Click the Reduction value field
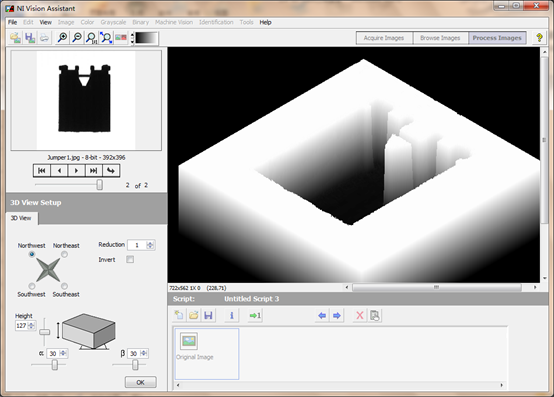The height and width of the screenshot is (397, 554). point(137,245)
